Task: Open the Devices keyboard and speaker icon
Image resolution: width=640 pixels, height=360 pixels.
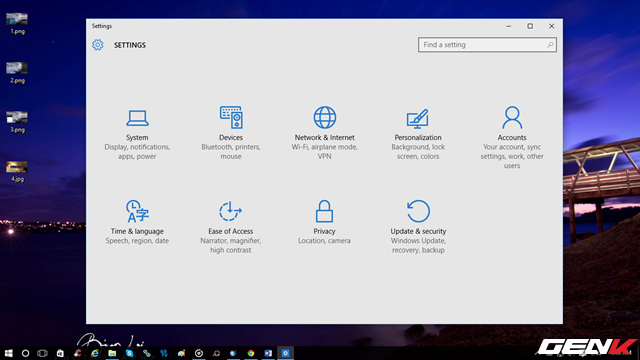Action: [231, 118]
